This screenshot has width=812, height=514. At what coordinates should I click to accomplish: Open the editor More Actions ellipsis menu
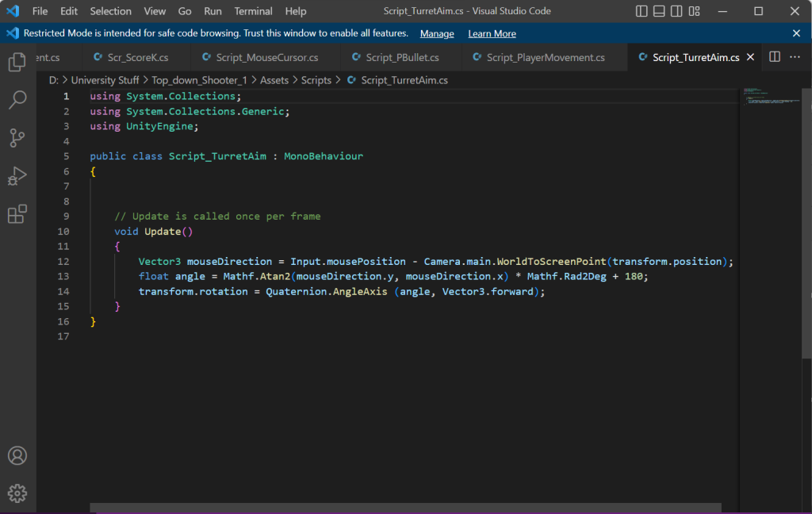pyautogui.click(x=795, y=57)
